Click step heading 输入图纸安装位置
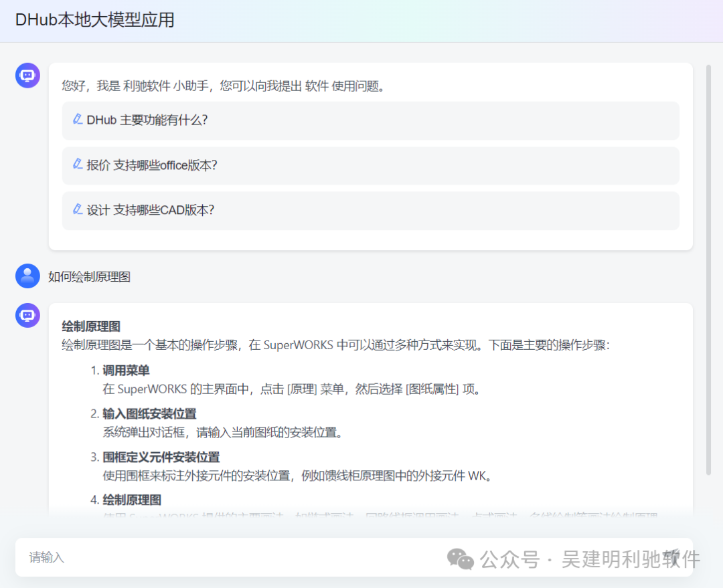The image size is (723, 588). [149, 413]
